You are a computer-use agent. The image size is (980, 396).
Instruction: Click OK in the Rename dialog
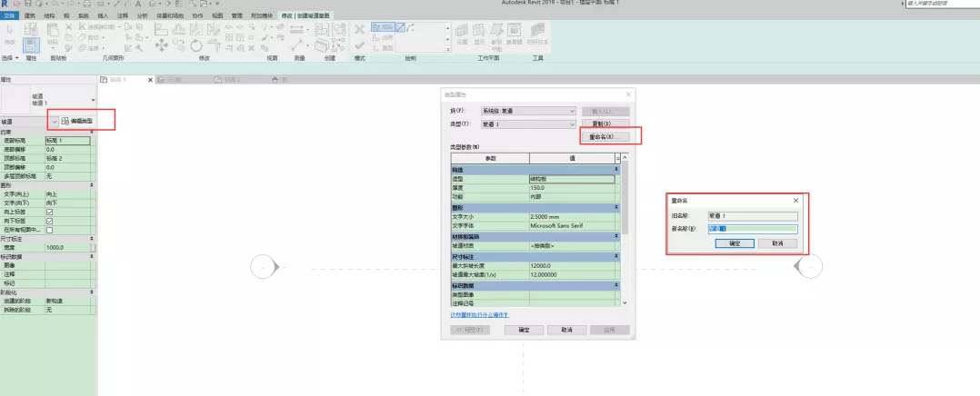point(735,243)
